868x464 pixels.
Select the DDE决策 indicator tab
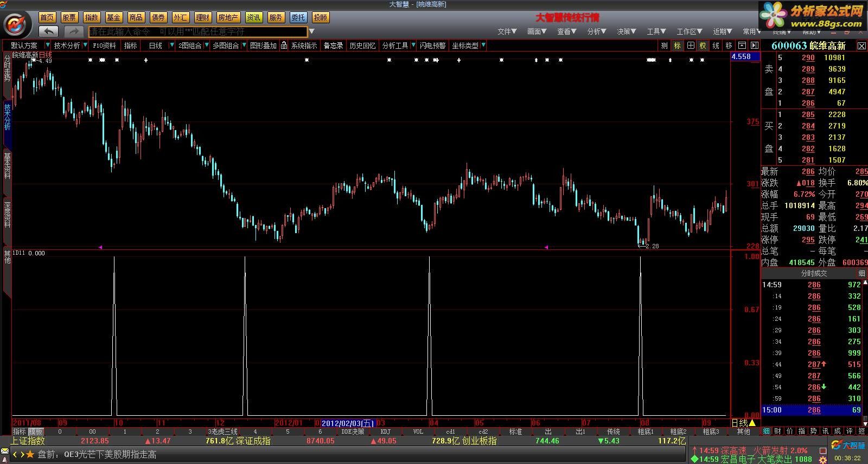(353, 432)
